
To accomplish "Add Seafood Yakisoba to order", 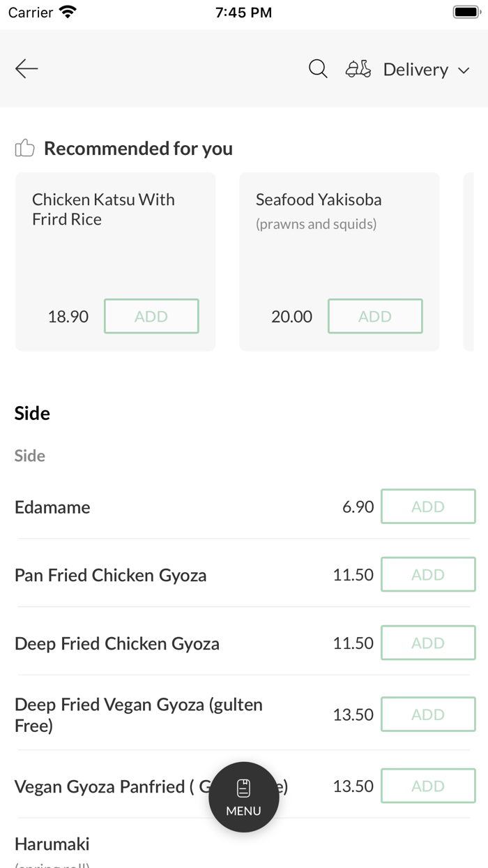I will 375,316.
